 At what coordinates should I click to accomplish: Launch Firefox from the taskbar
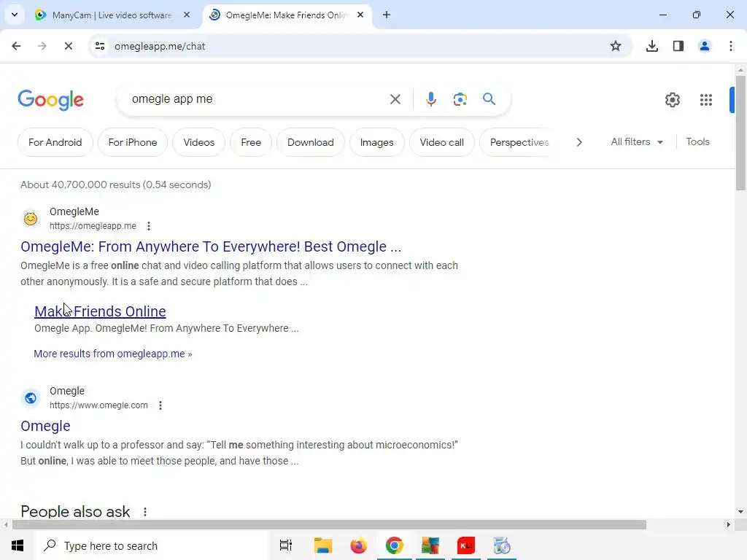[x=359, y=545]
